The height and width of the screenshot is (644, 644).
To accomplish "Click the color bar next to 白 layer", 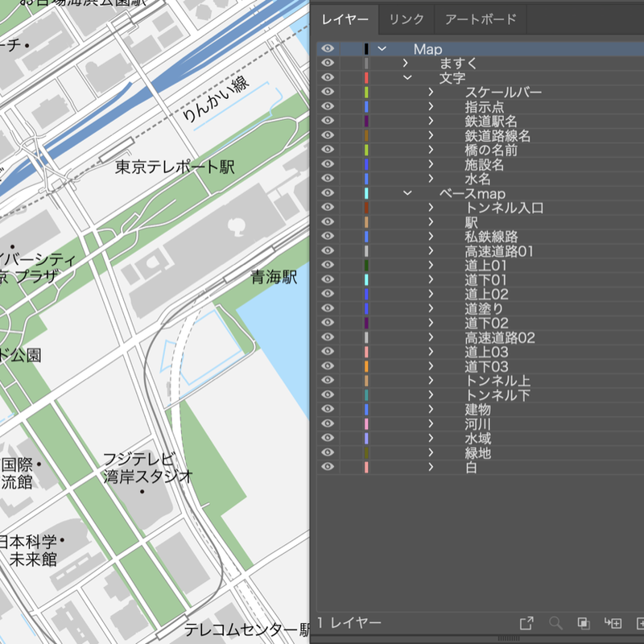I will point(367,467).
